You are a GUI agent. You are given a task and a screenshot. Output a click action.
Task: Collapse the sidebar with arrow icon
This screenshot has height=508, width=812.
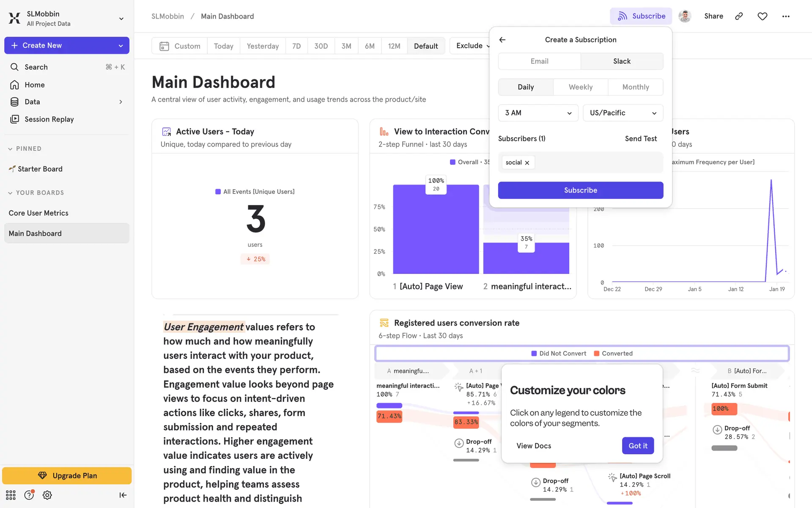[x=123, y=495]
